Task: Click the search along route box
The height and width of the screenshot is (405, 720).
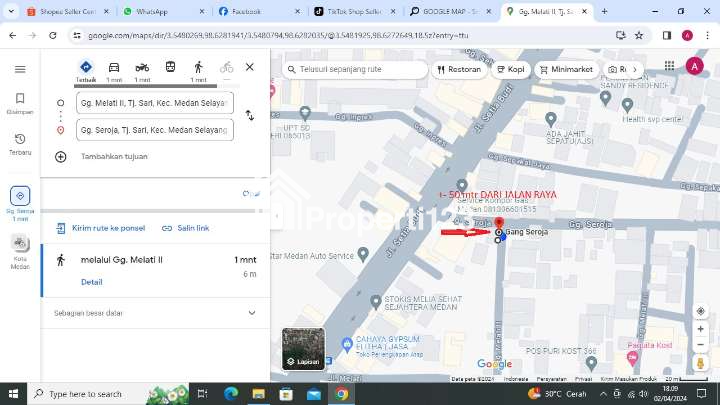Action: [x=354, y=69]
